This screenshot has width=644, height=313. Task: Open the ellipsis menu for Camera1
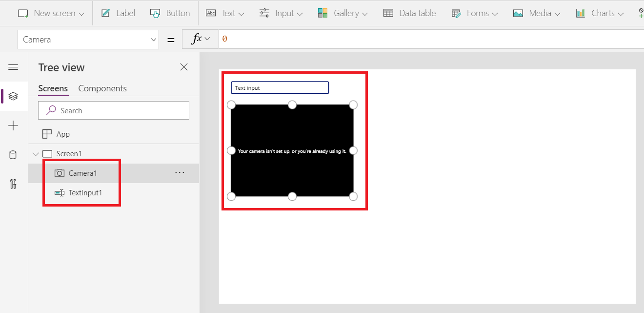click(180, 172)
